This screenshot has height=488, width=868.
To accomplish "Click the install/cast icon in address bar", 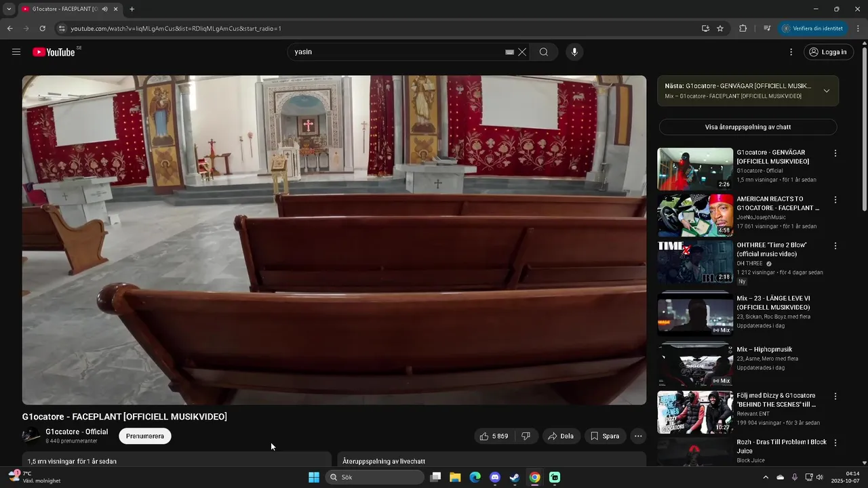I will tap(705, 28).
